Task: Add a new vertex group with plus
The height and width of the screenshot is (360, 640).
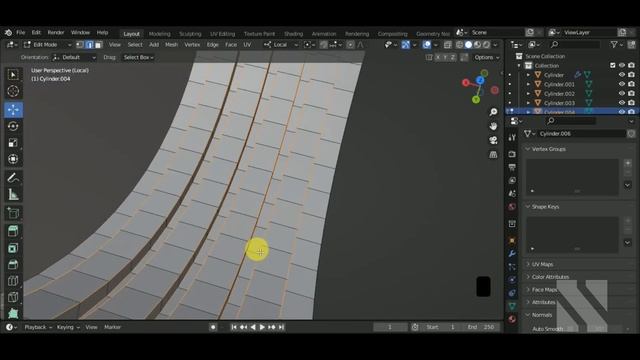Action: coord(628,163)
